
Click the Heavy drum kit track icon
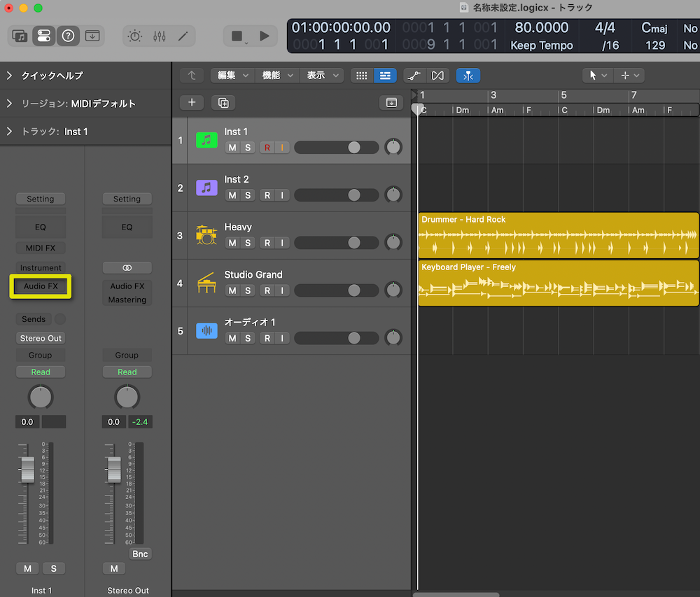point(206,235)
